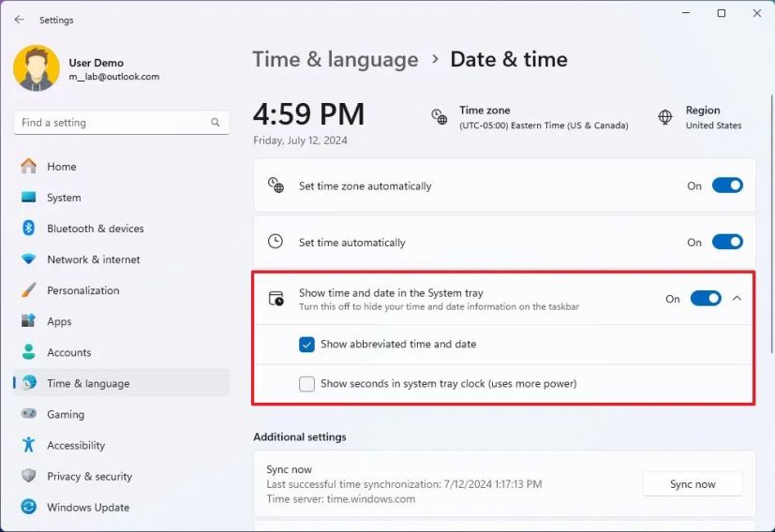Click the Gaming controller icon
775x532 pixels.
(x=29, y=413)
